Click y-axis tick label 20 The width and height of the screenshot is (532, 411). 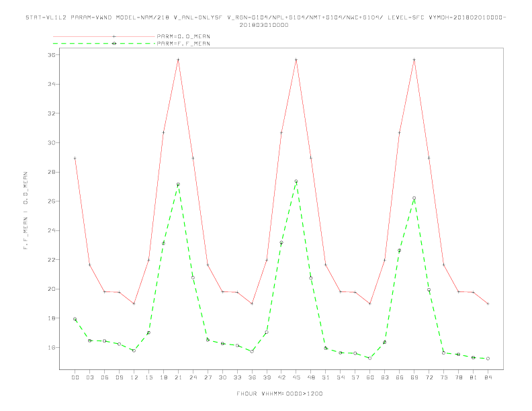pyautogui.click(x=52, y=289)
